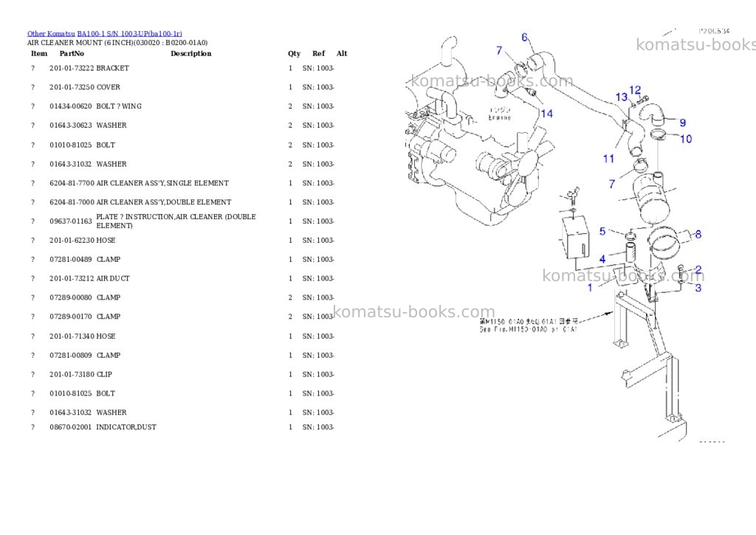Image resolution: width=756 pixels, height=535 pixels.
Task: Click callout number 8 in diagram
Action: coord(698,235)
